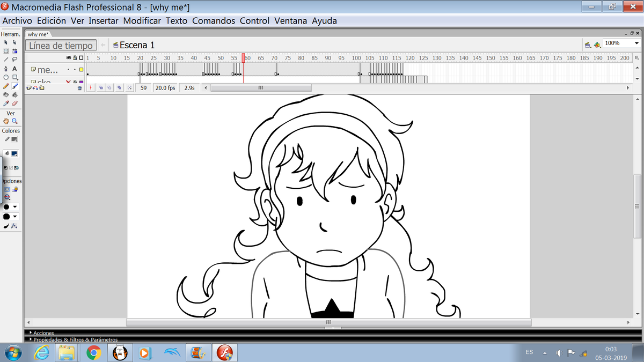Select the Pencil tool
This screenshot has height=362, width=644.
click(x=5, y=85)
